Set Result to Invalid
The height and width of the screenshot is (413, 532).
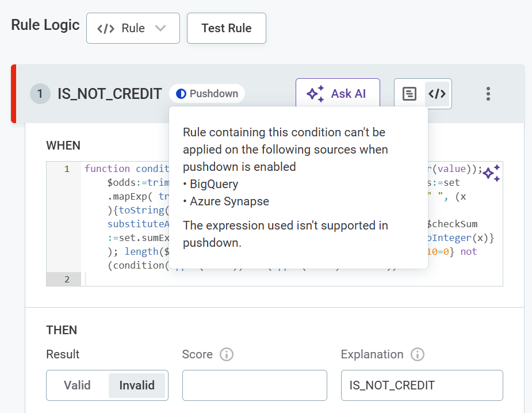point(137,385)
